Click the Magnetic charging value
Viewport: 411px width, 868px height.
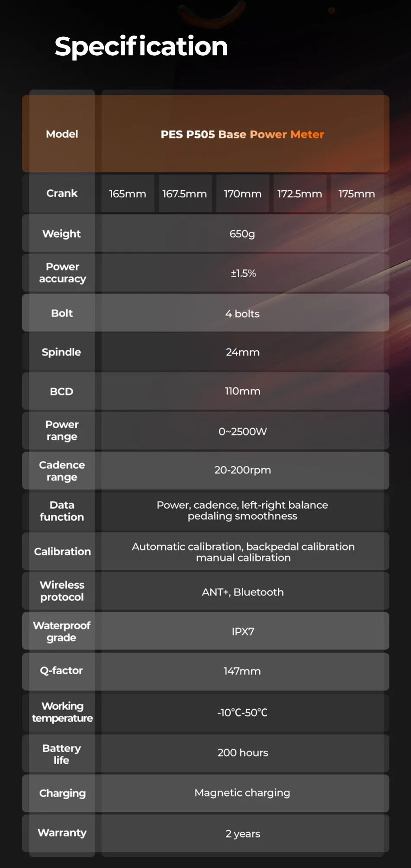(242, 793)
